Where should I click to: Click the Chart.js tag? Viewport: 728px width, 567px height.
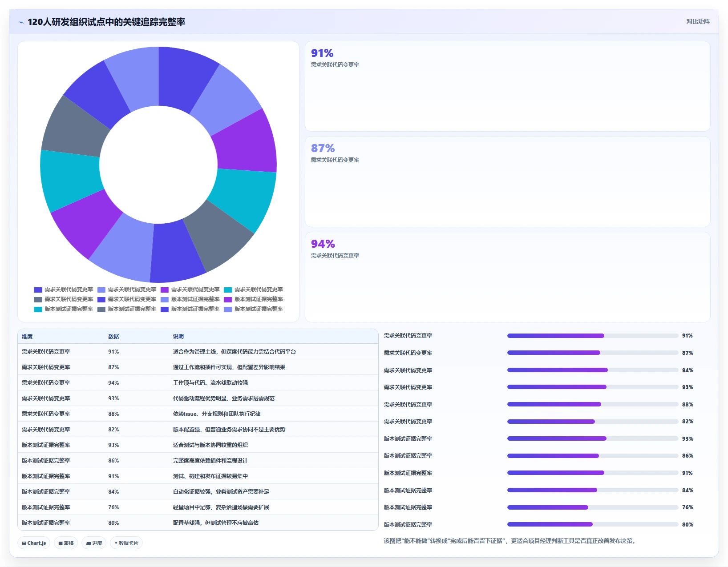coord(34,543)
